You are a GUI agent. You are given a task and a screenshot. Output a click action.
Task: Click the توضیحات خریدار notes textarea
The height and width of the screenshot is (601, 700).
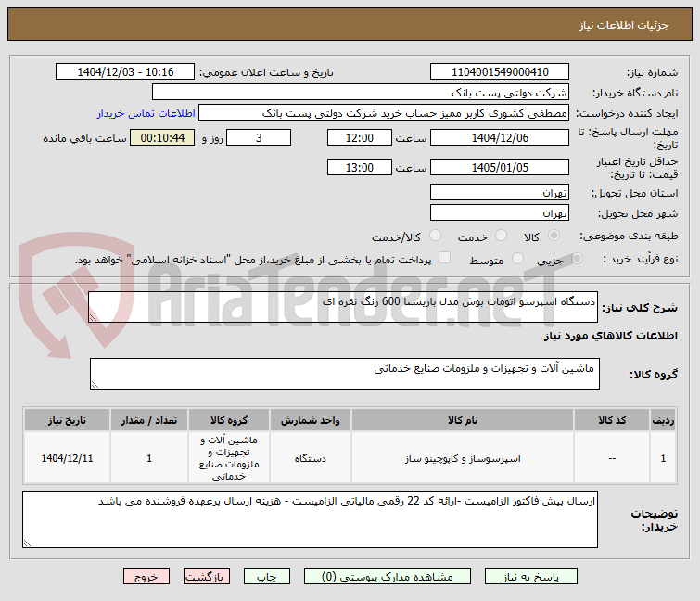(310, 519)
